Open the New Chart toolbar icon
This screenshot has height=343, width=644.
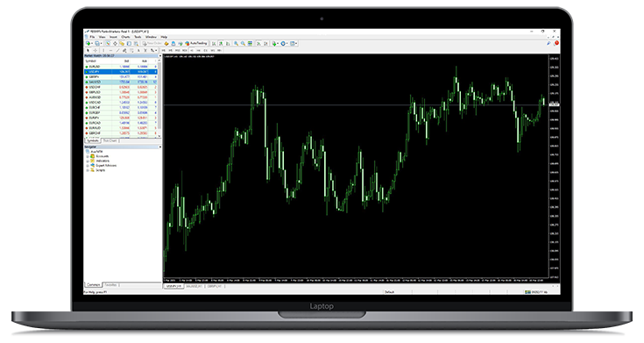tap(88, 43)
